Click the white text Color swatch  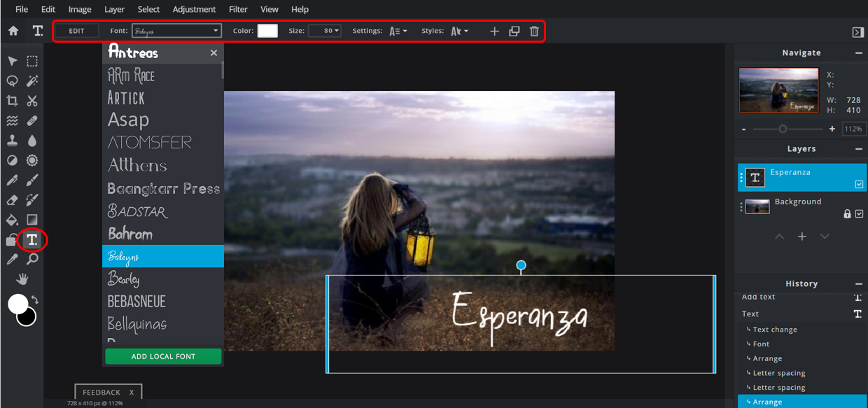(x=267, y=31)
